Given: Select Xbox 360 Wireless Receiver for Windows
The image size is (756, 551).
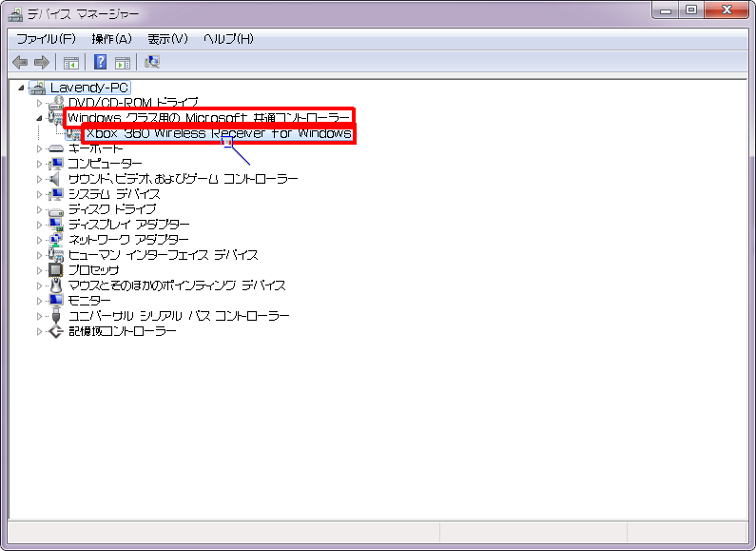Looking at the screenshot, I should (219, 133).
